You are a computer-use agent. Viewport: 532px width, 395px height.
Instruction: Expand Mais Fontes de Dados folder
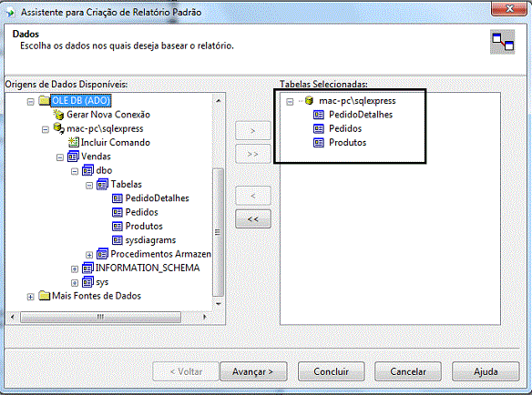point(31,297)
